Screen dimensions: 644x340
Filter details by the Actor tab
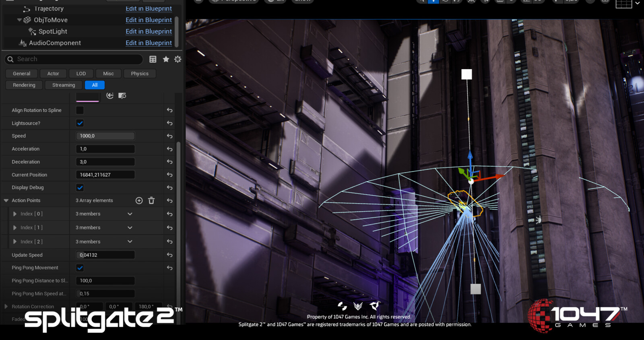(53, 74)
